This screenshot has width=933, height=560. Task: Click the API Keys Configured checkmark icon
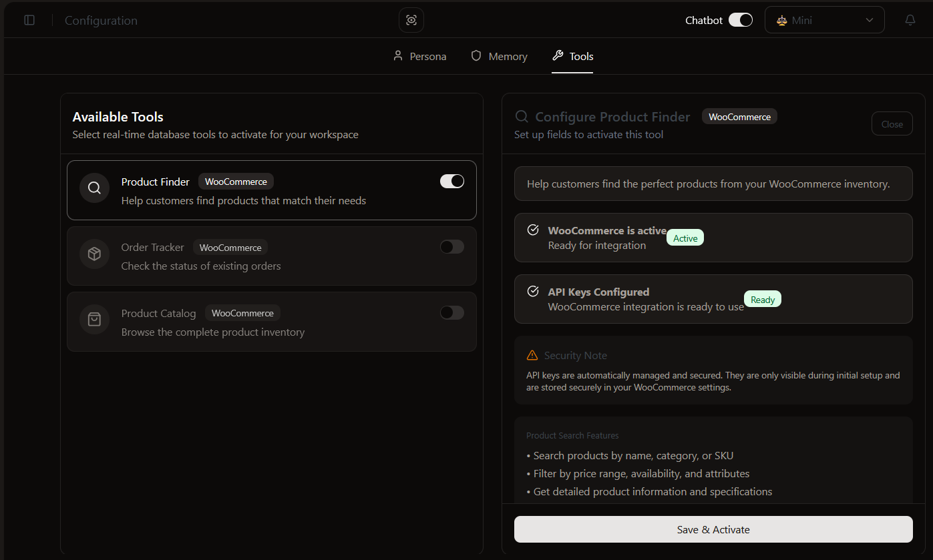coord(533,292)
